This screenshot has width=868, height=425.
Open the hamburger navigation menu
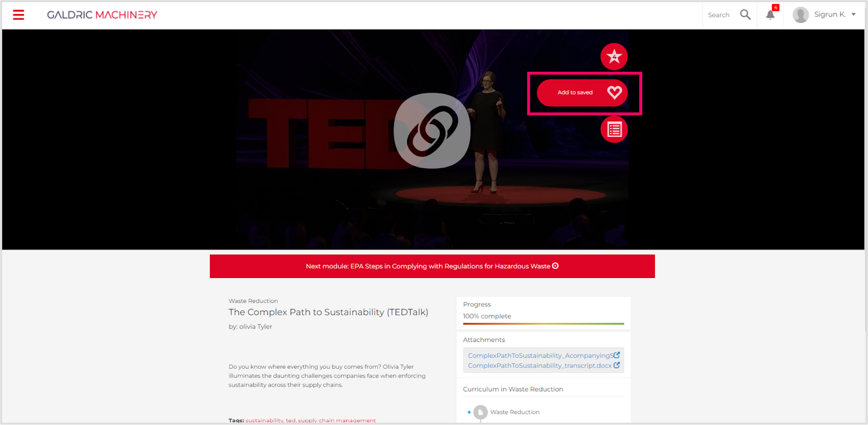pos(18,15)
